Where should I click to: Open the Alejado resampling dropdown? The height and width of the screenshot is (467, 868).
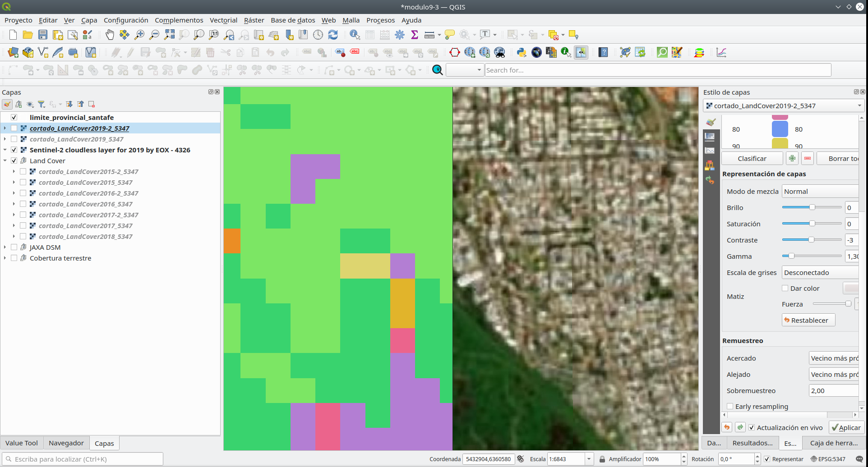[x=834, y=374]
